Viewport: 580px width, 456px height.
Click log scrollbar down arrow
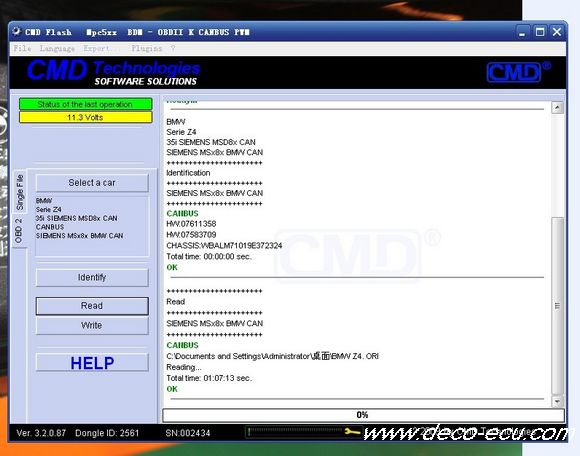point(557,401)
